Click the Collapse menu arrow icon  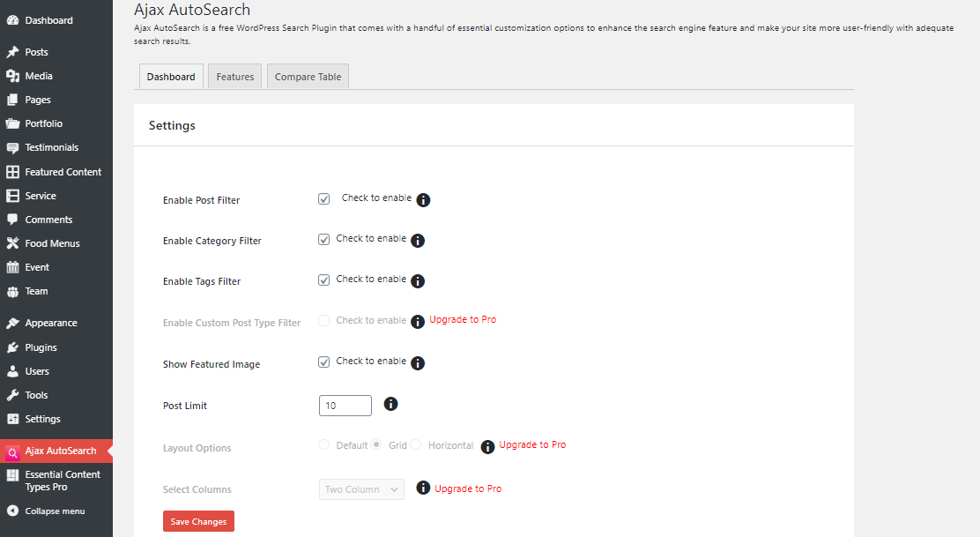[x=12, y=511]
